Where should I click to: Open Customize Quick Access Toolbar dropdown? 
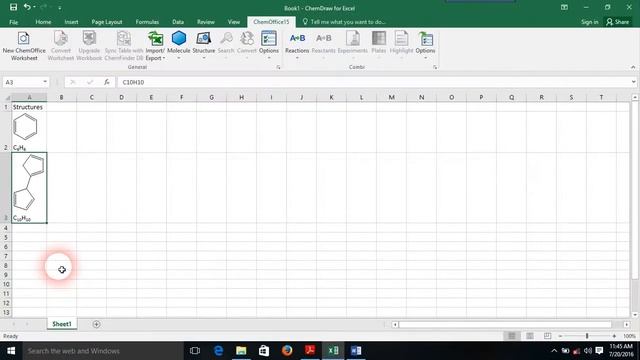pyautogui.click(x=60, y=8)
